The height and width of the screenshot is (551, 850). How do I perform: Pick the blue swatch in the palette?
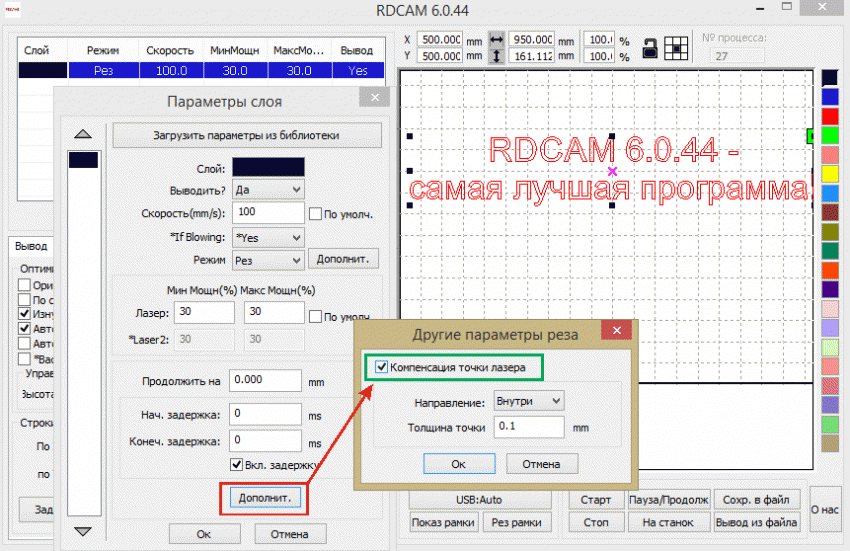click(x=830, y=97)
